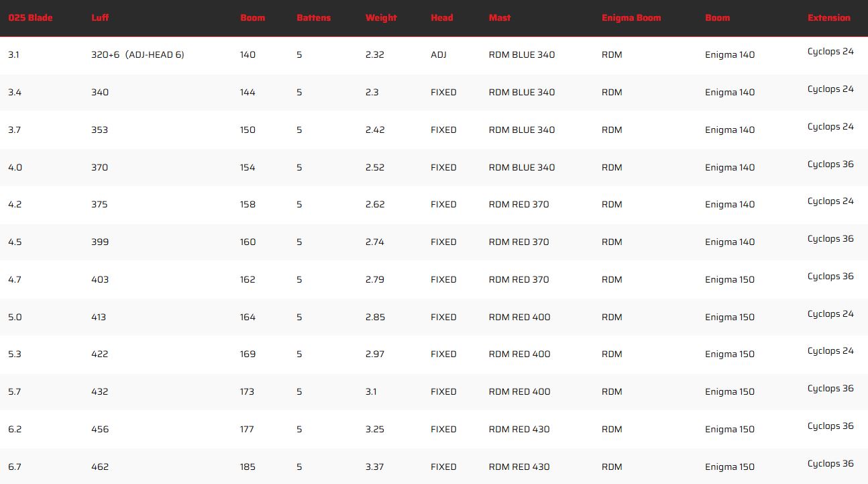Select Enigma 150 in the 4.7 row
This screenshot has width=868, height=484.
[x=729, y=279]
